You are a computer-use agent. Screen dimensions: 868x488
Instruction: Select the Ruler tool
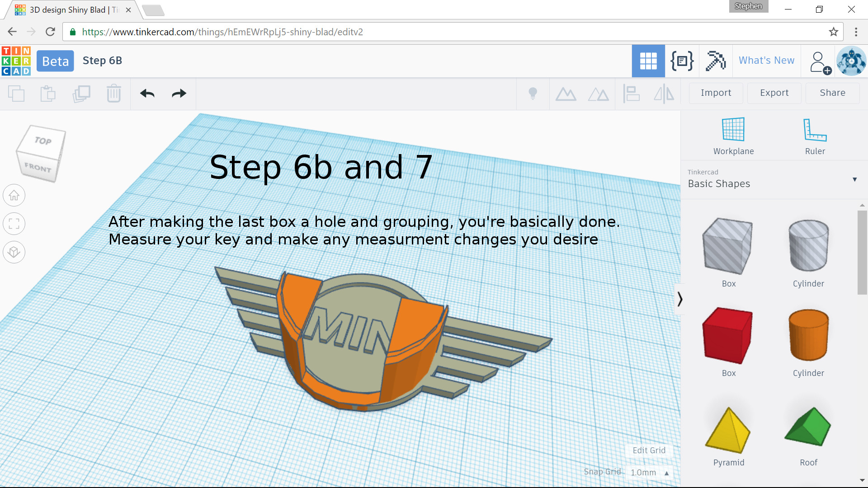click(815, 136)
